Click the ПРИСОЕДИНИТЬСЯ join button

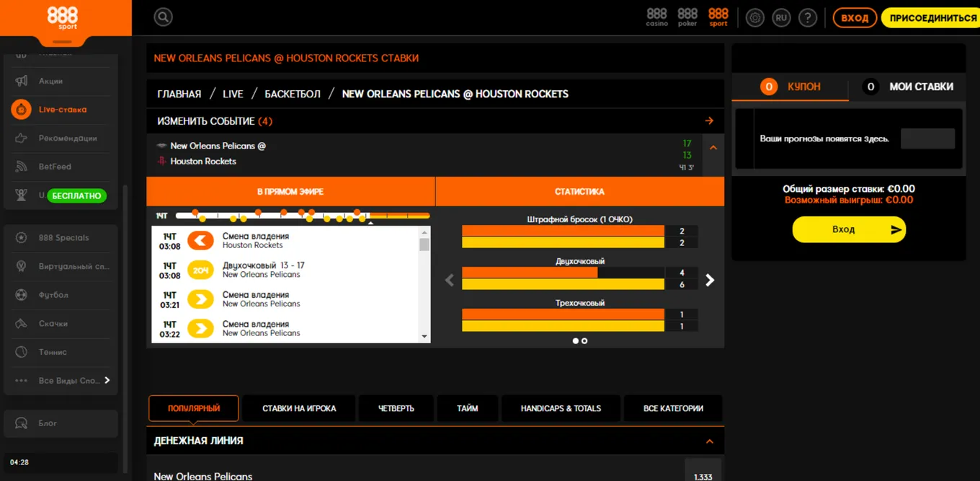(x=932, y=18)
